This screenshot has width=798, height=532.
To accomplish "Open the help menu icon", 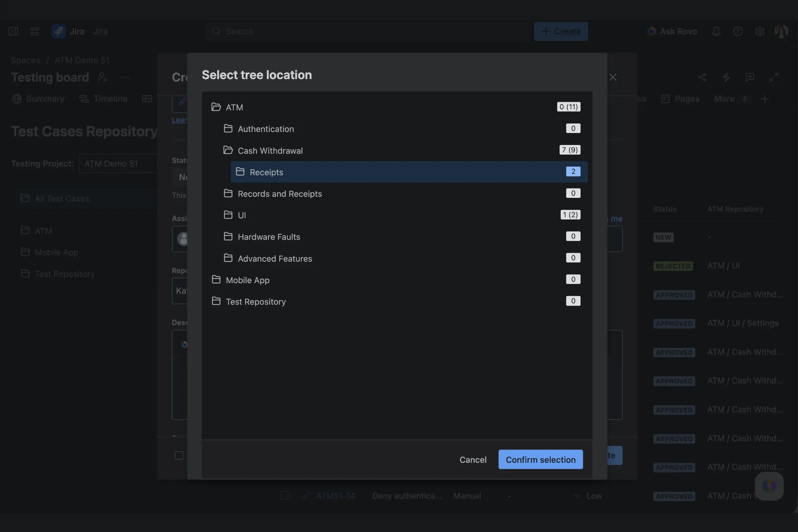I will (738, 31).
